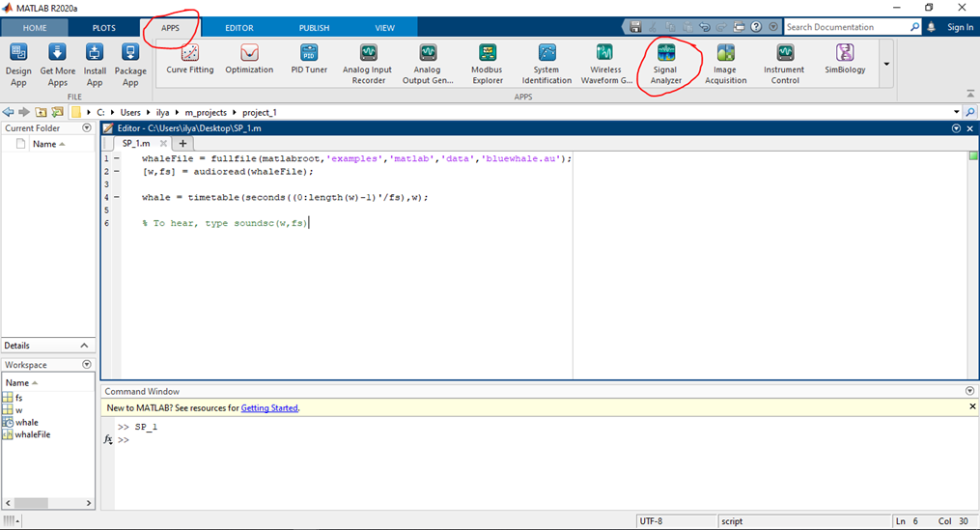Click the Workspace horizontal scrollbar thumb
Screen dimensions: 980x530
point(31,503)
